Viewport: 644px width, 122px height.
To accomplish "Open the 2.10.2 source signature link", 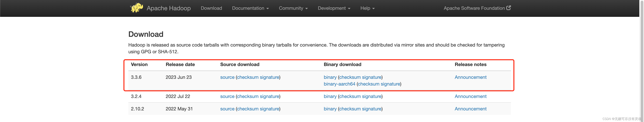I will tap(269, 109).
